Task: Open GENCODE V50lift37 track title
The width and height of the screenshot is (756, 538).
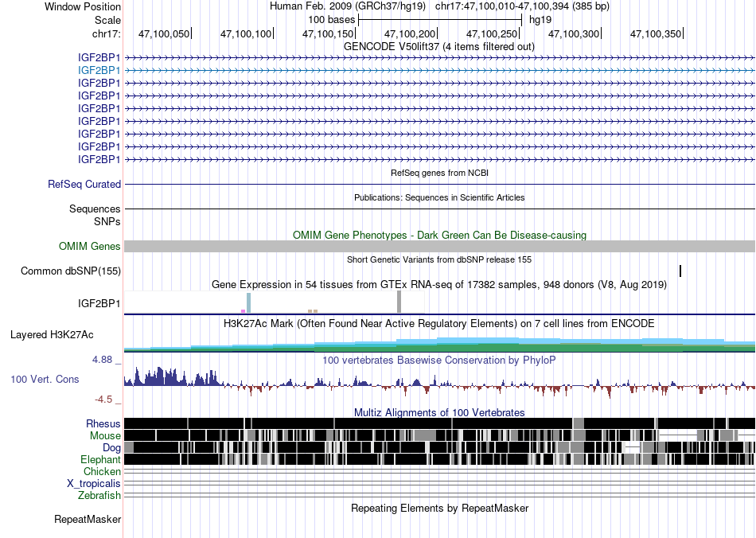Action: (x=439, y=47)
